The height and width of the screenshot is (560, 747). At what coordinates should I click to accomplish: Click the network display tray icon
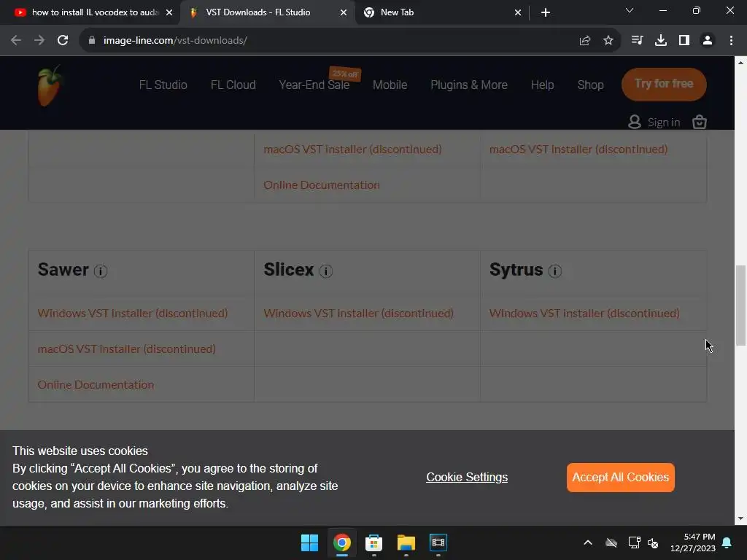click(634, 542)
